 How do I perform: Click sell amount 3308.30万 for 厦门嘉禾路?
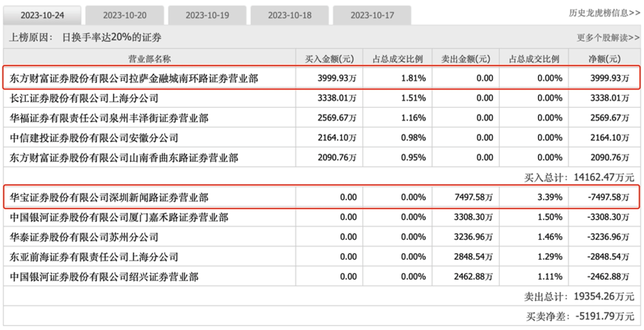click(x=473, y=218)
